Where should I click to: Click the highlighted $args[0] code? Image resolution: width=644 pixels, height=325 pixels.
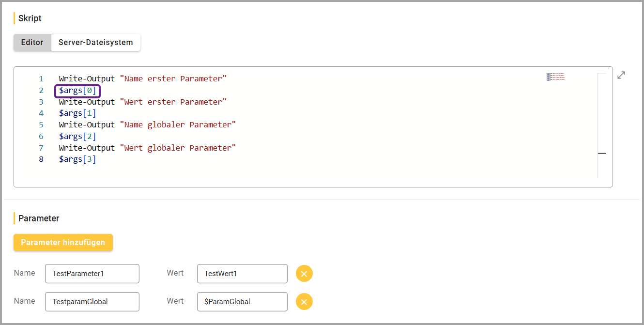click(x=77, y=90)
